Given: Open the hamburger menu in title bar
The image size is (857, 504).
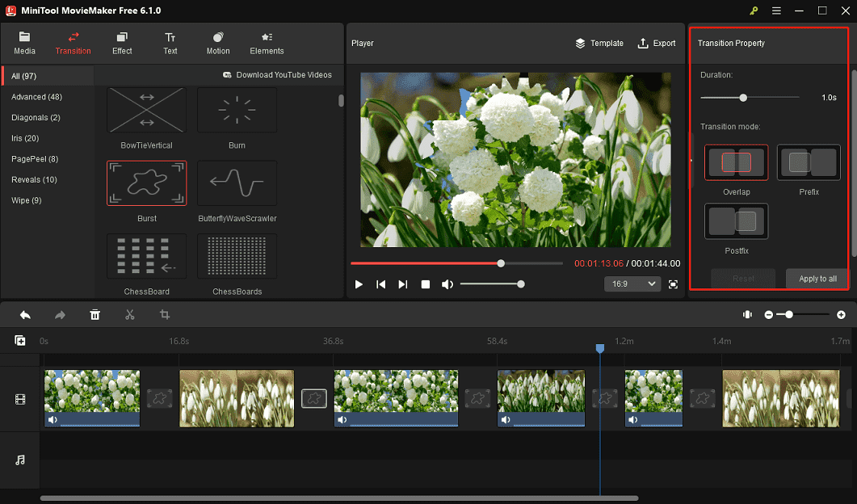Looking at the screenshot, I should click(x=776, y=10).
